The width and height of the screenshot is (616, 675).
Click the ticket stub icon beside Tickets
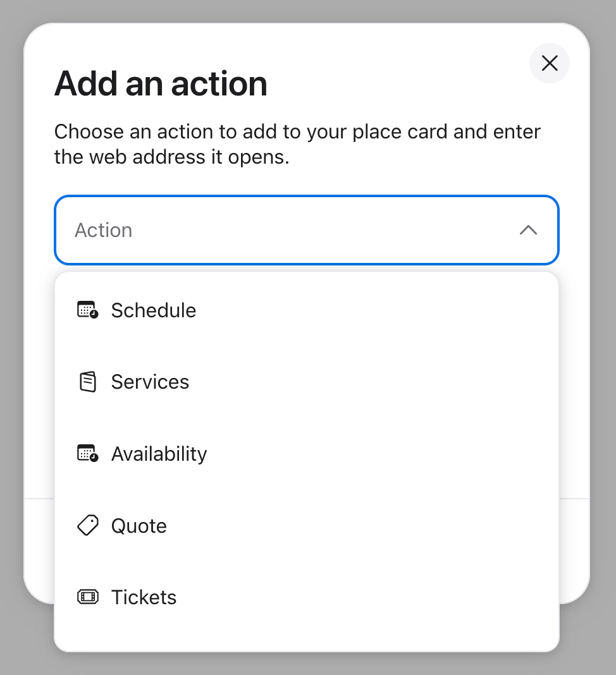(88, 597)
